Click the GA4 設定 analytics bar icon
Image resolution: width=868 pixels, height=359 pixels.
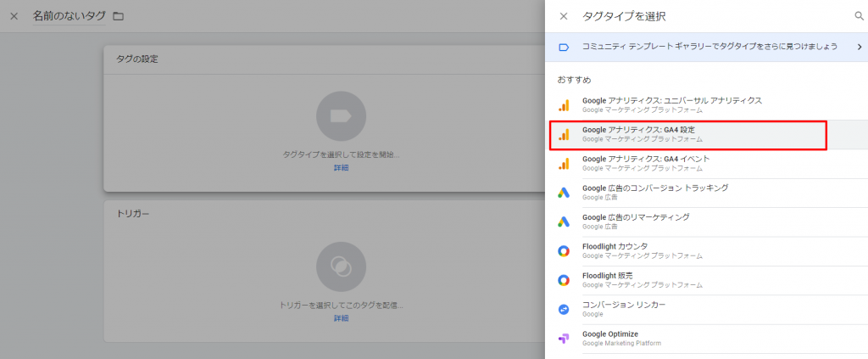(564, 135)
